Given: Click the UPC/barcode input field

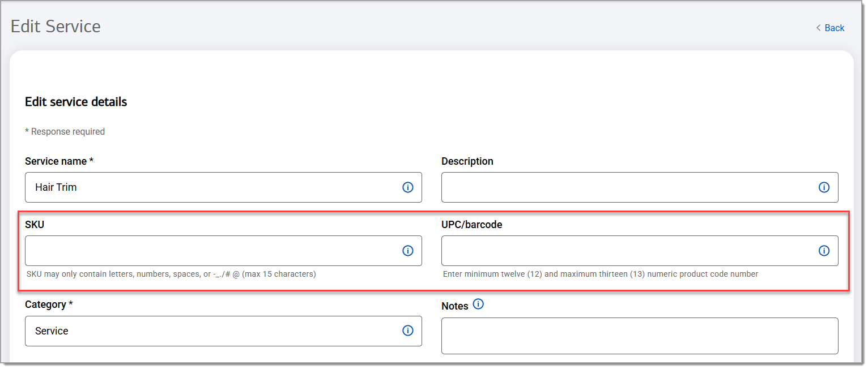Looking at the screenshot, I should (640, 251).
